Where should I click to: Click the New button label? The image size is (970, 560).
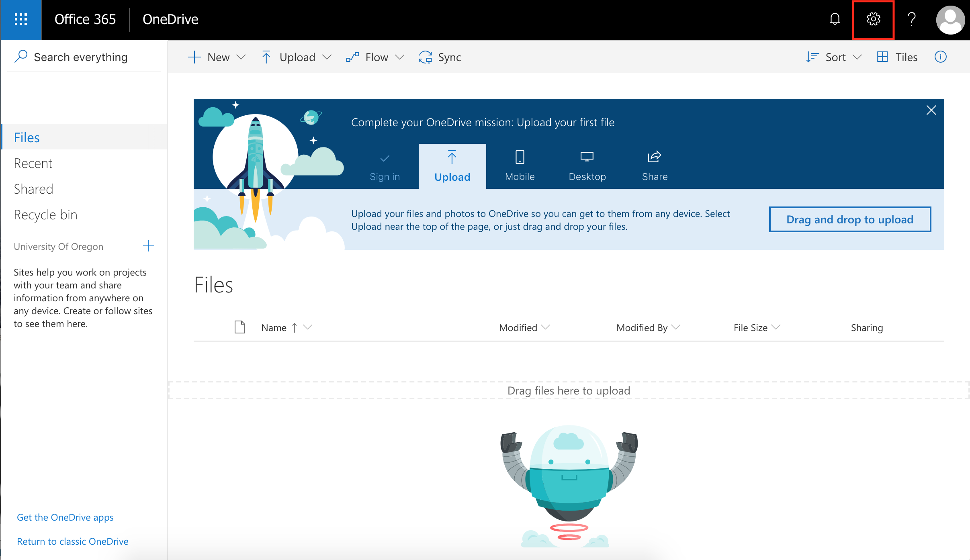point(219,57)
